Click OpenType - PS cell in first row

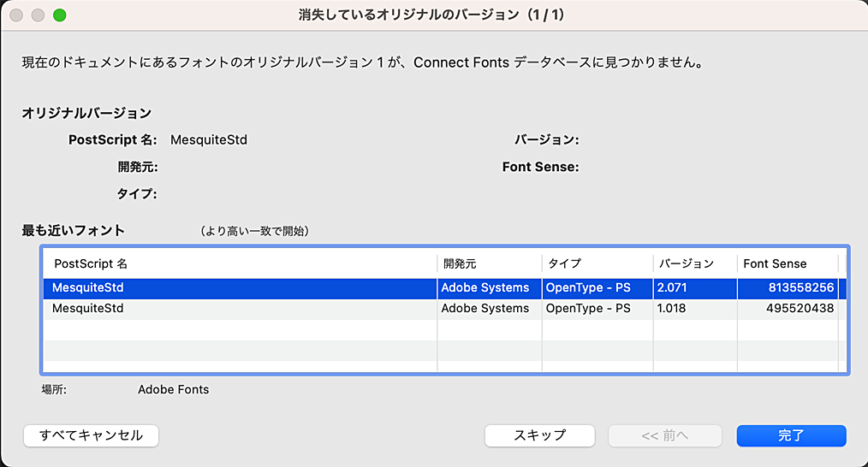pyautogui.click(x=588, y=287)
